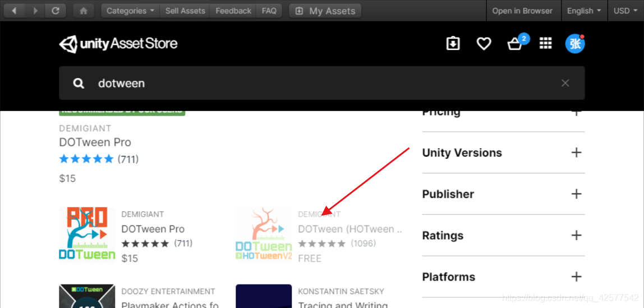Image resolution: width=644 pixels, height=308 pixels.
Task: Open the user avatar account menu
Action: point(574,44)
